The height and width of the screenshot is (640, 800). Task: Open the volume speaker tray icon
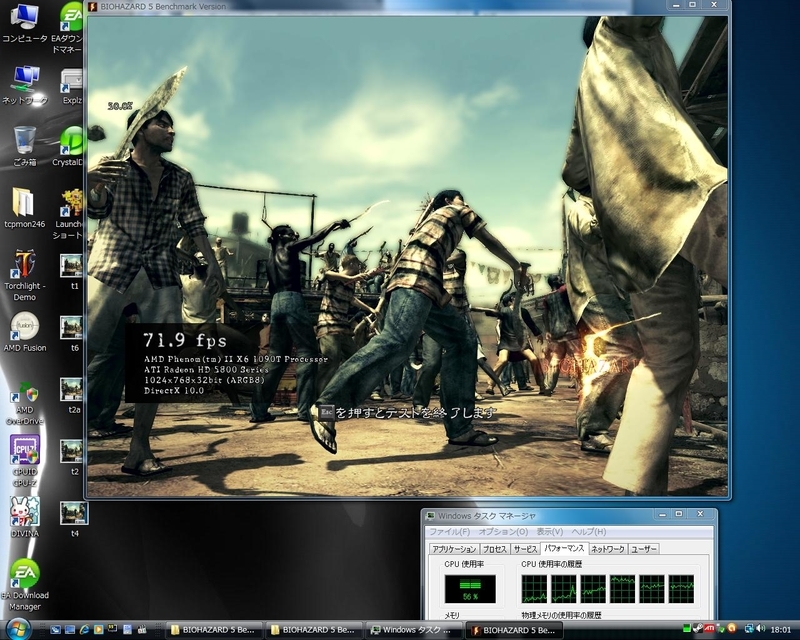pos(761,629)
